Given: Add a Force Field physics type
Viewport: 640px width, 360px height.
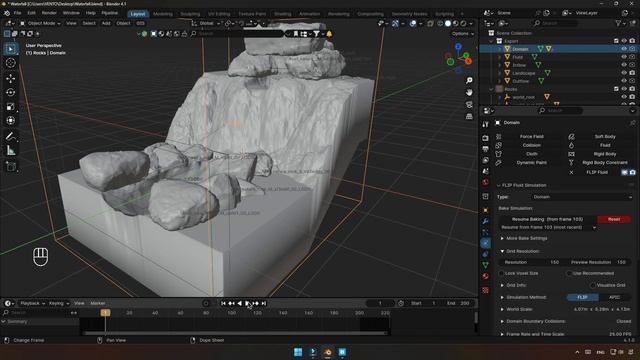Looking at the screenshot, I should tap(531, 136).
